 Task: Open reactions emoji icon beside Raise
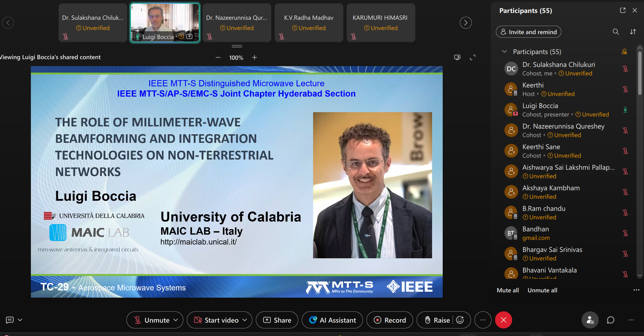[x=460, y=320]
